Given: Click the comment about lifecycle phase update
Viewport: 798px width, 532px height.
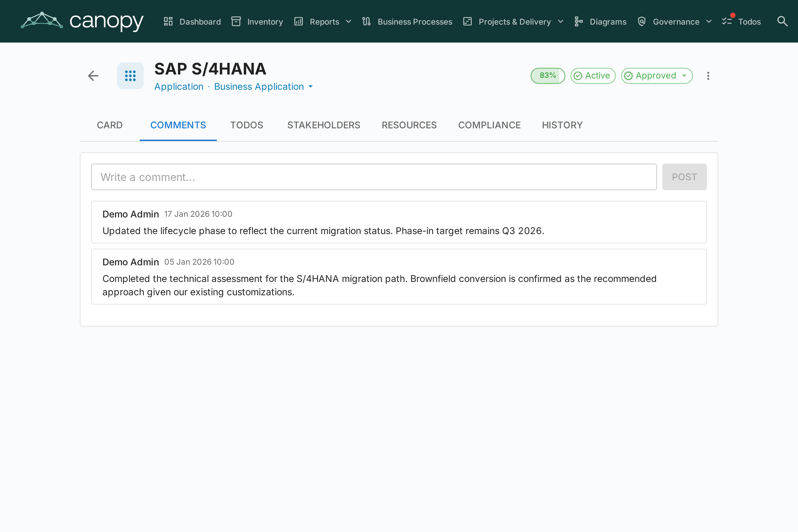Looking at the screenshot, I should (323, 231).
